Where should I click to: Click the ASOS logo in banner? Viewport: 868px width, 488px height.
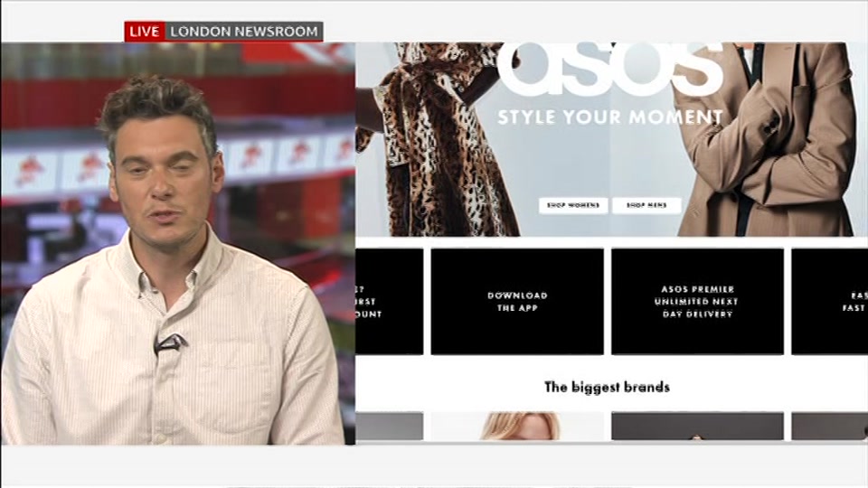tap(610, 68)
